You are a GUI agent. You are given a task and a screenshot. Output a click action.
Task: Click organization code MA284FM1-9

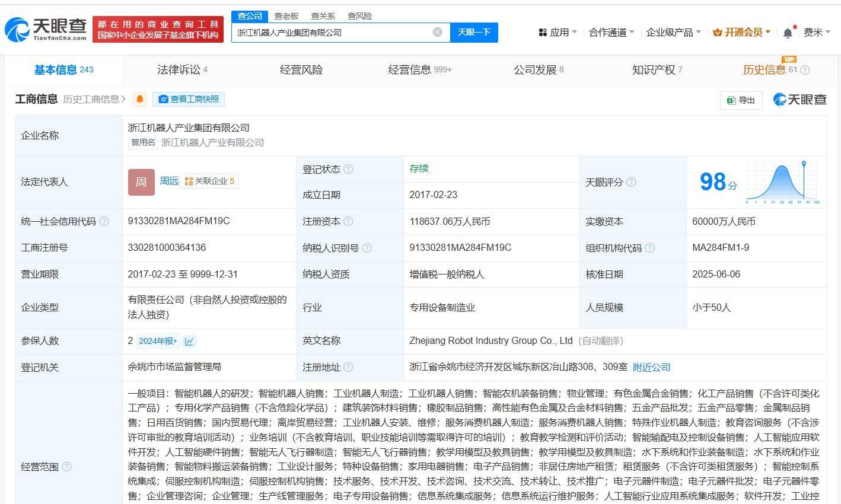[x=721, y=247]
